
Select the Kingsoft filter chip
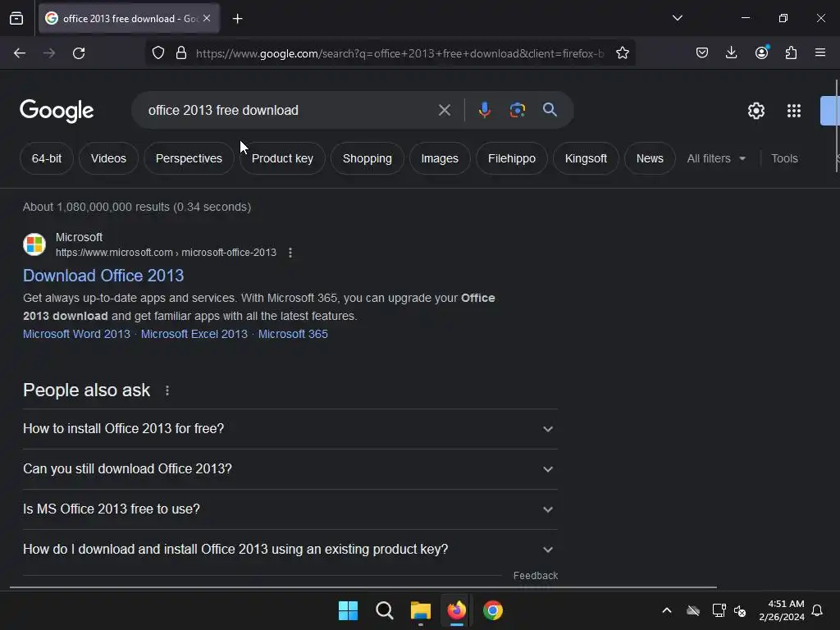coord(586,158)
